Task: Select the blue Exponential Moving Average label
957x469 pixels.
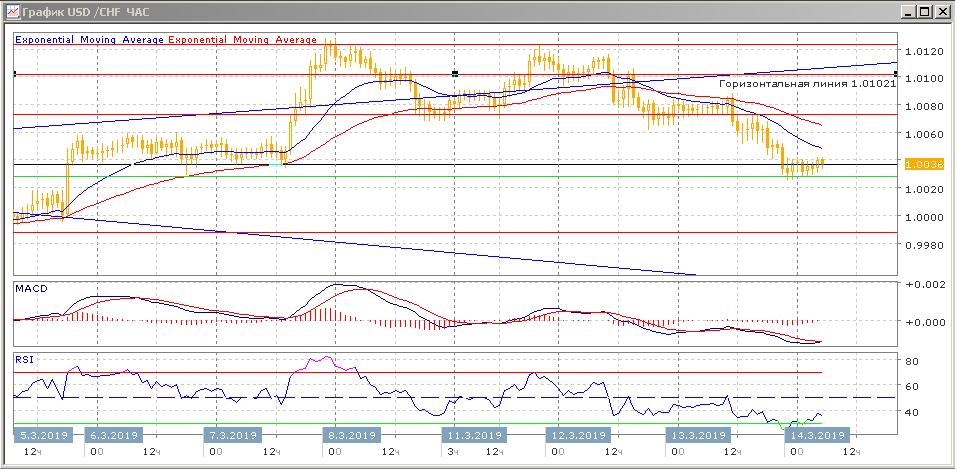Action: point(90,40)
